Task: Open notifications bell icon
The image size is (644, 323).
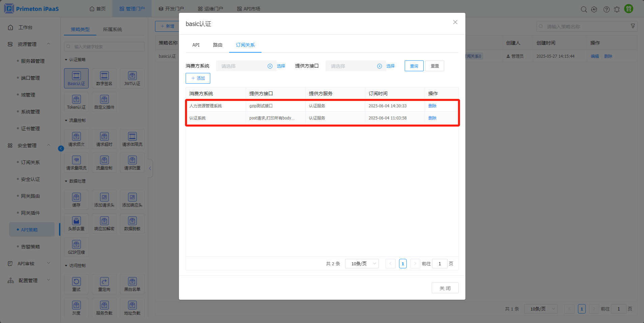Action: pos(617,9)
